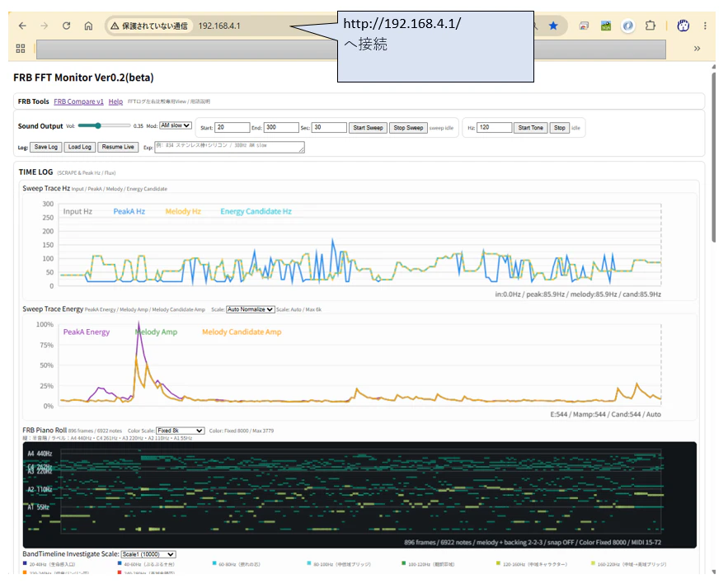The height and width of the screenshot is (584, 728).
Task: Click the Save Log button
Action: pyautogui.click(x=46, y=148)
